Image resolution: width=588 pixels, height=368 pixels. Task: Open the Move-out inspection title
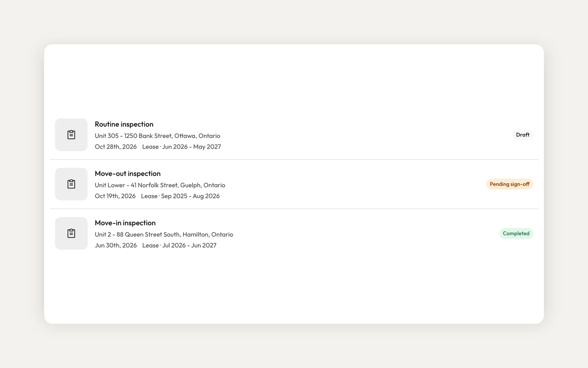click(x=128, y=174)
